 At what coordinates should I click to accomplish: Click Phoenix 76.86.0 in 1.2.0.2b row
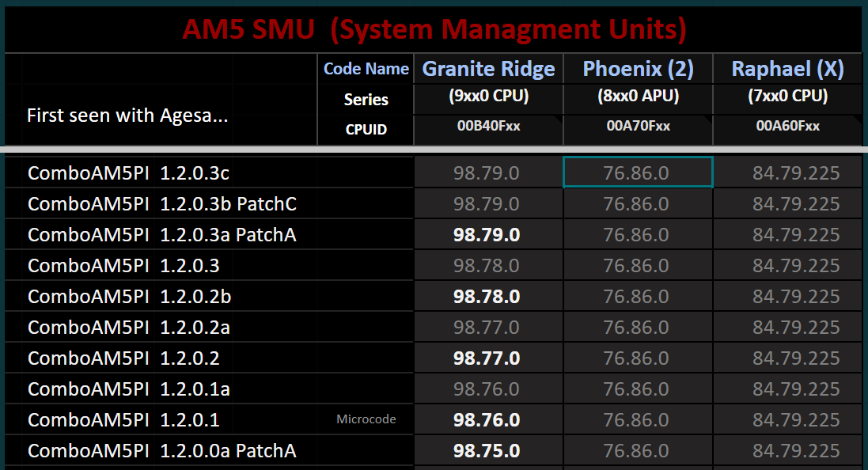(x=639, y=297)
